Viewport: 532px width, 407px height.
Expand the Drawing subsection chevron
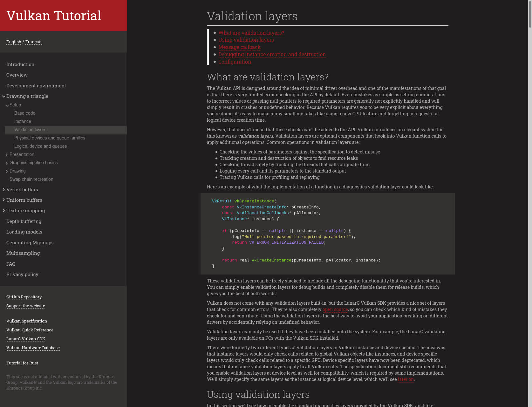[x=7, y=171]
